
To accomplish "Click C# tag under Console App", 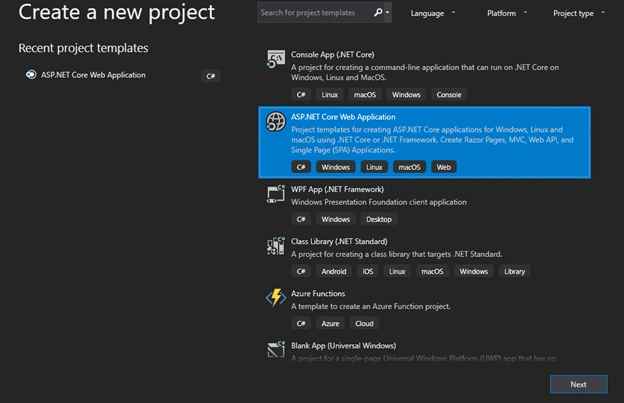I will (301, 95).
